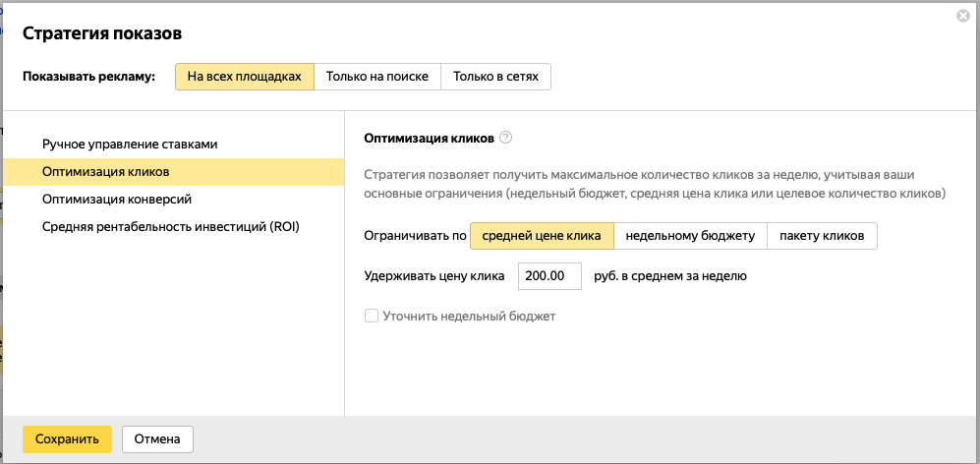This screenshot has width=980, height=464.
Task: Close the dialog with the X icon
Action: (x=962, y=16)
